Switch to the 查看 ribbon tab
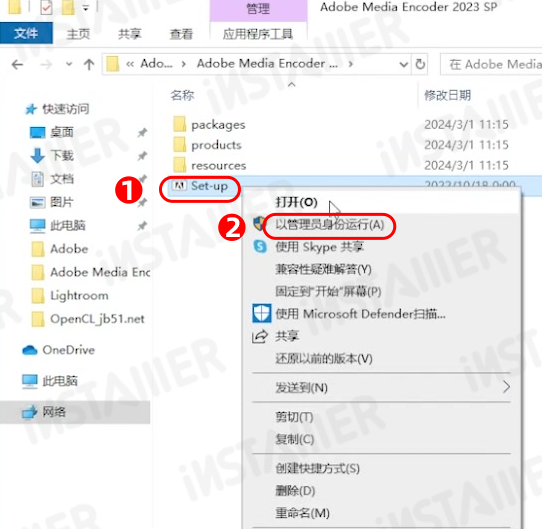542x529 pixels. point(181,34)
